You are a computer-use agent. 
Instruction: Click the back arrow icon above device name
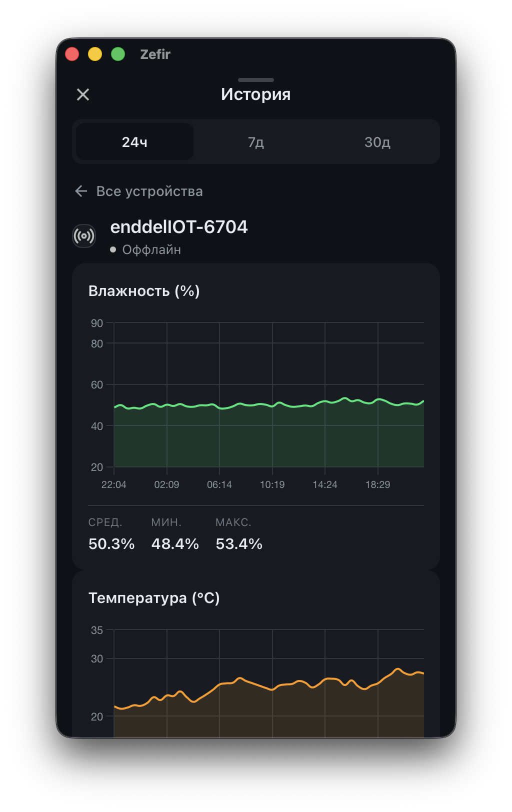point(81,190)
